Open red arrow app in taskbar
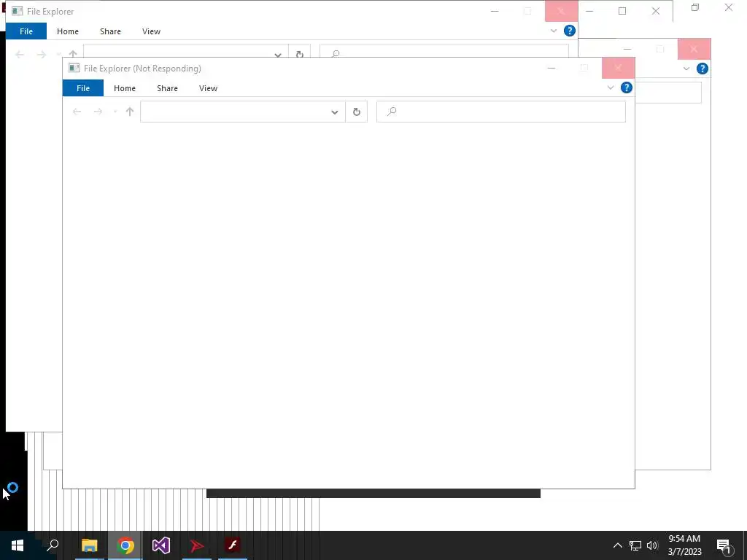 pyautogui.click(x=197, y=545)
